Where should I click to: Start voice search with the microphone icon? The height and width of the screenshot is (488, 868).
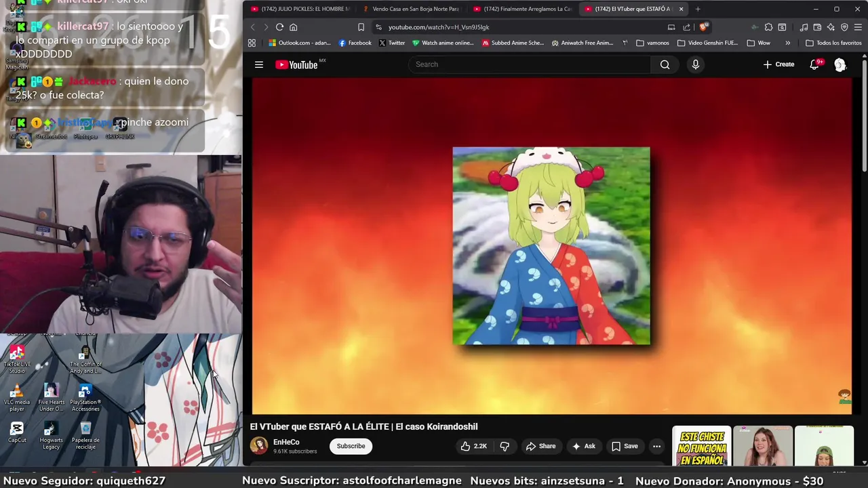695,64
